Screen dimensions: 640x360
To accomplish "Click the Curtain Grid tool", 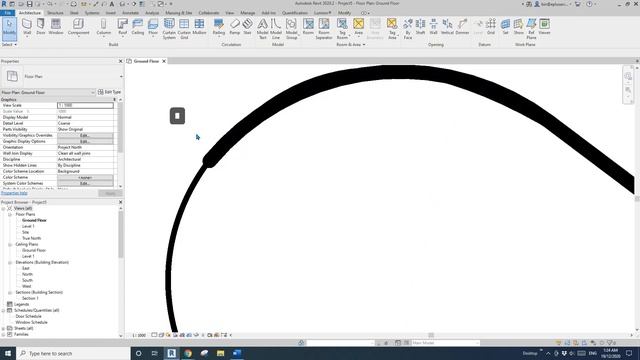I will point(184,29).
